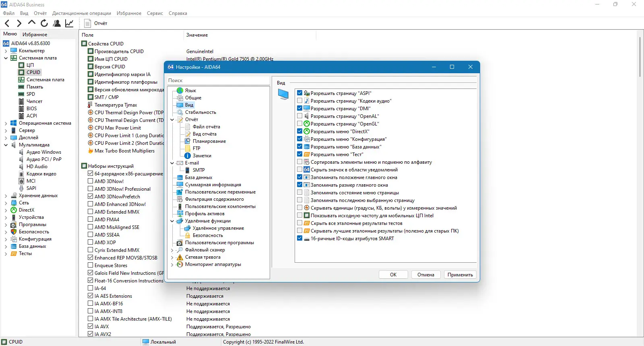The image size is (644, 346).
Task: Open the Дистанционные операции menu
Action: [x=82, y=13]
